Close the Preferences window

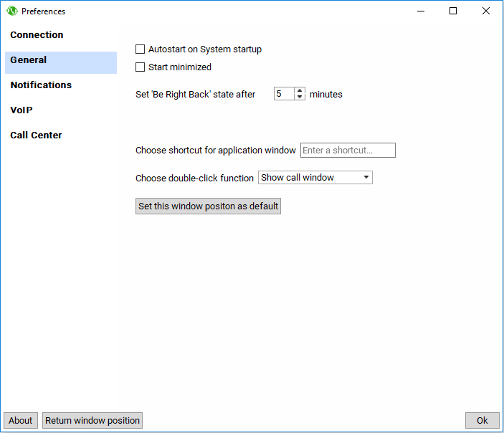pos(486,11)
